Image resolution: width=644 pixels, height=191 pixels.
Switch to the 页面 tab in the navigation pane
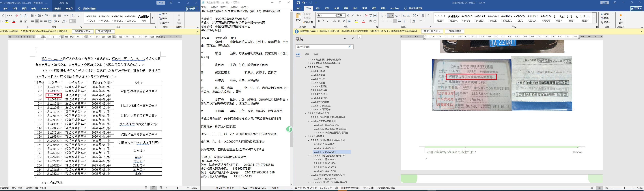pyautogui.click(x=307, y=54)
